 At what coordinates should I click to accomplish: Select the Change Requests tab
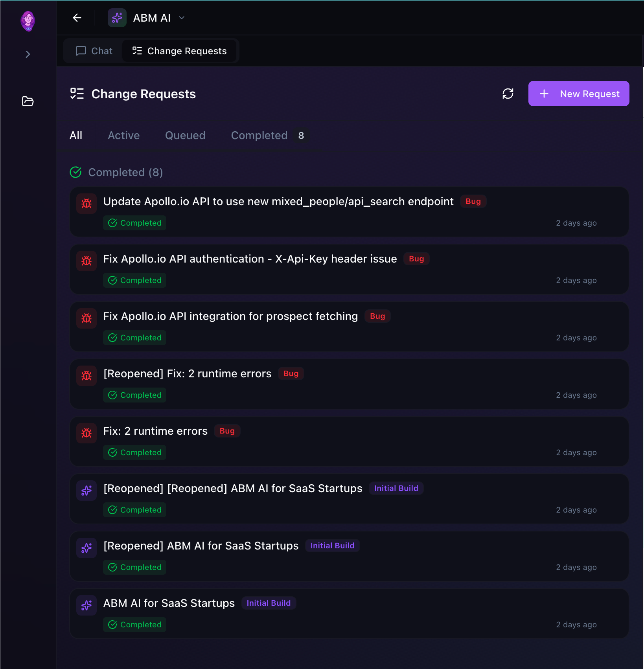(179, 51)
